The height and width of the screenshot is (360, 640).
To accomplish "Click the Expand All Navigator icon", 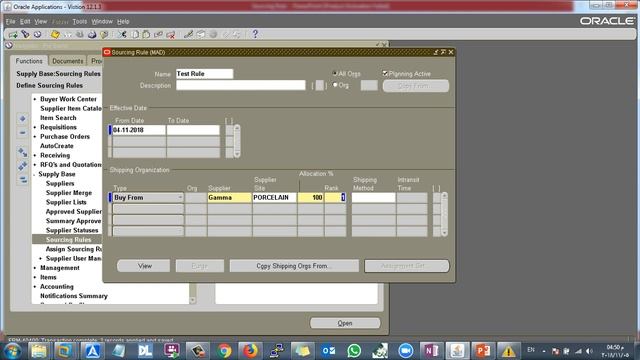I will [22, 166].
